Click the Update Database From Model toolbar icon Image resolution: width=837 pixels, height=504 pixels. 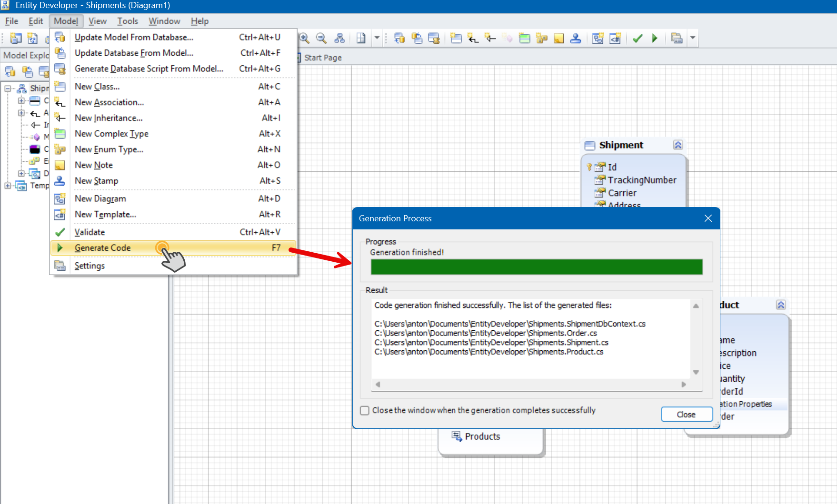click(x=417, y=38)
